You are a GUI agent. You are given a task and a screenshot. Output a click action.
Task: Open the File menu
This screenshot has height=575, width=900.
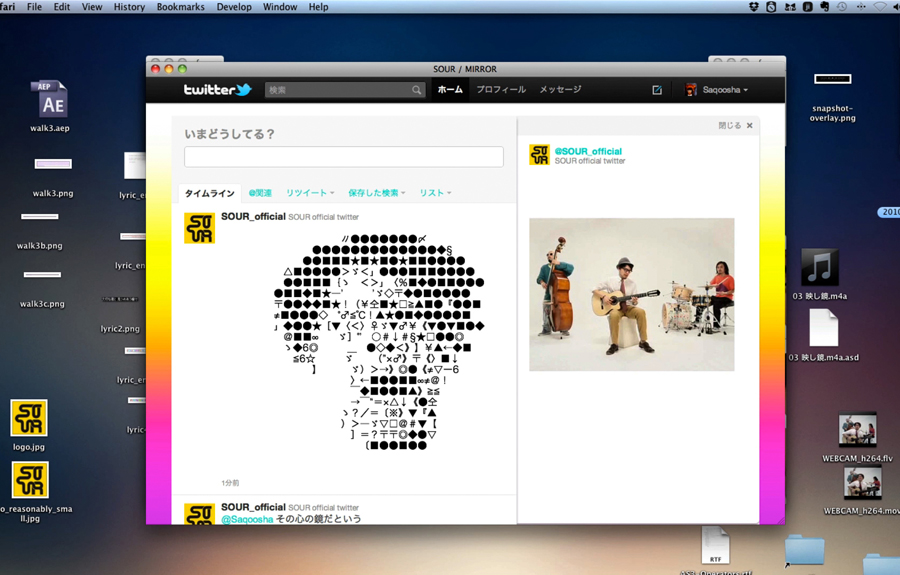pyautogui.click(x=34, y=7)
